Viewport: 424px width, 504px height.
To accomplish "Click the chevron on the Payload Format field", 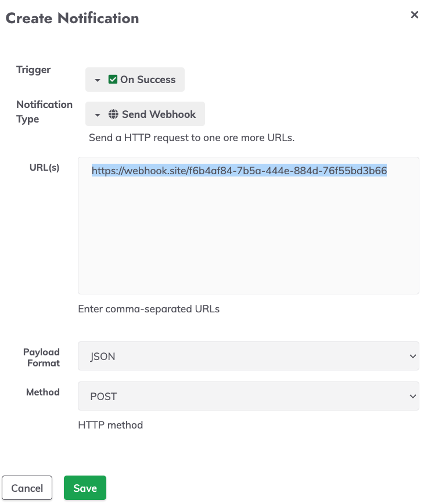I will click(x=413, y=356).
